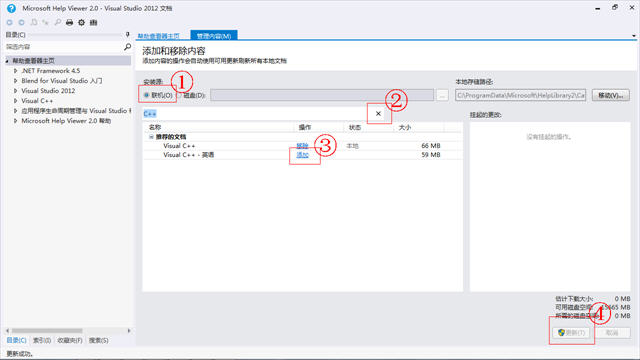Select the 管理内容(M) tab
This screenshot has height=360, width=640.
coord(214,36)
